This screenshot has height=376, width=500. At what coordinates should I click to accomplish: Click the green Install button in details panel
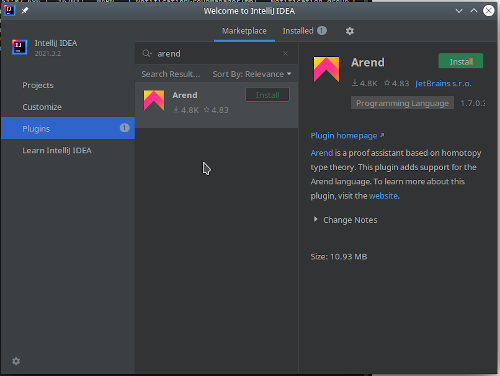[461, 61]
